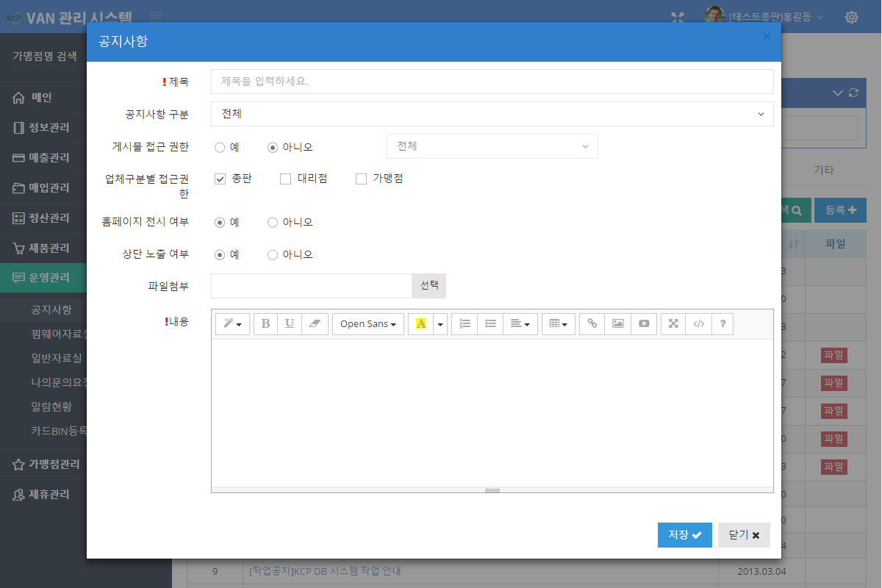Click the 등록 + button in background
This screenshot has width=882, height=588.
841,210
